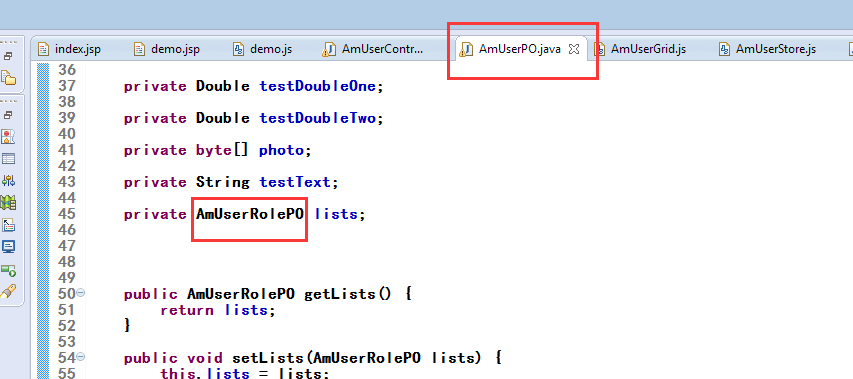The height and width of the screenshot is (379, 853).
Task: Click the byte[] type on line 41
Action: (x=222, y=150)
